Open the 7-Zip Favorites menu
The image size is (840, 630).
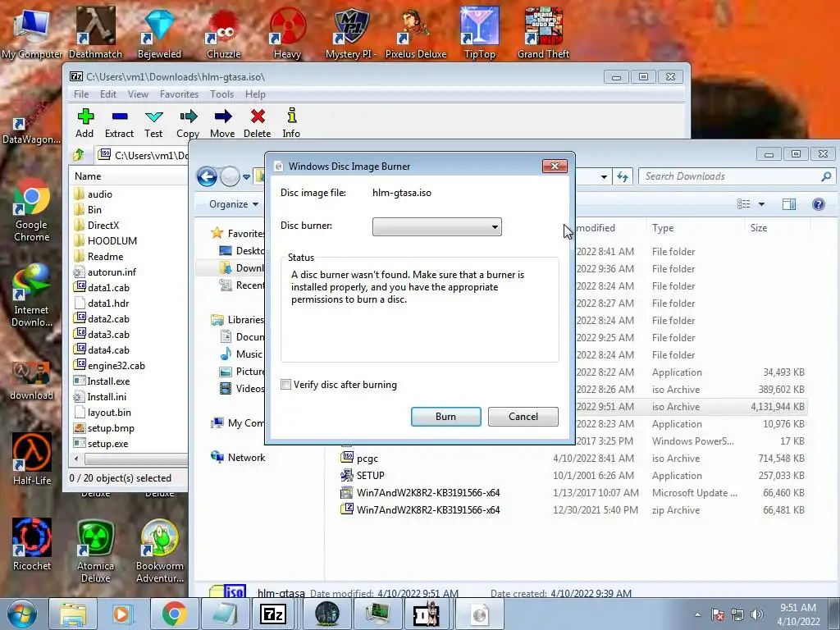pyautogui.click(x=179, y=94)
